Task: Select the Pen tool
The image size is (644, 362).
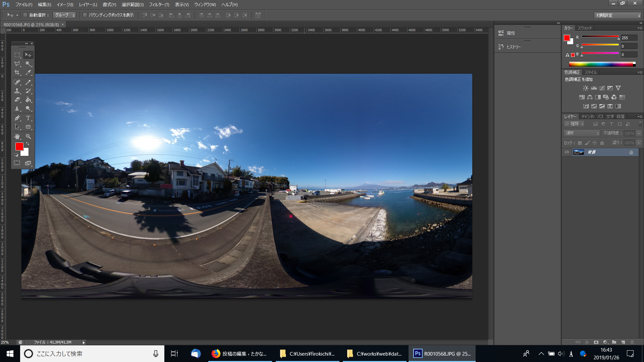Action: pyautogui.click(x=17, y=118)
